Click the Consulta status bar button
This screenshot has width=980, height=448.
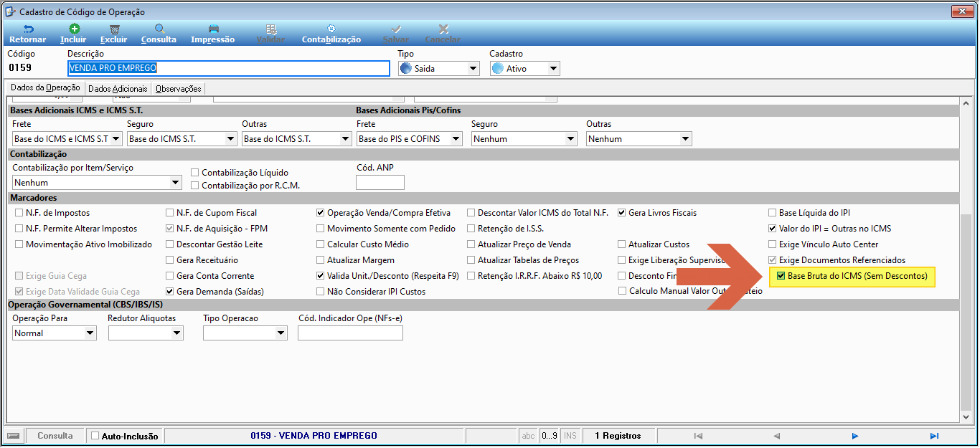[x=55, y=436]
